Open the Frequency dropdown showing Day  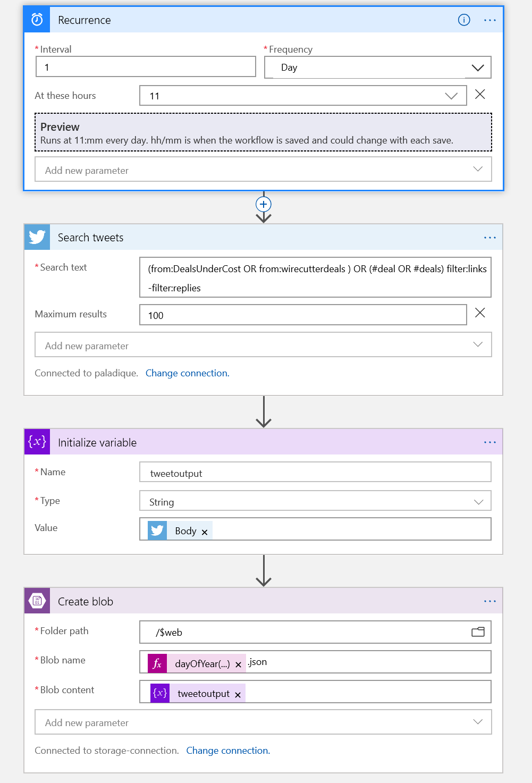click(x=477, y=68)
